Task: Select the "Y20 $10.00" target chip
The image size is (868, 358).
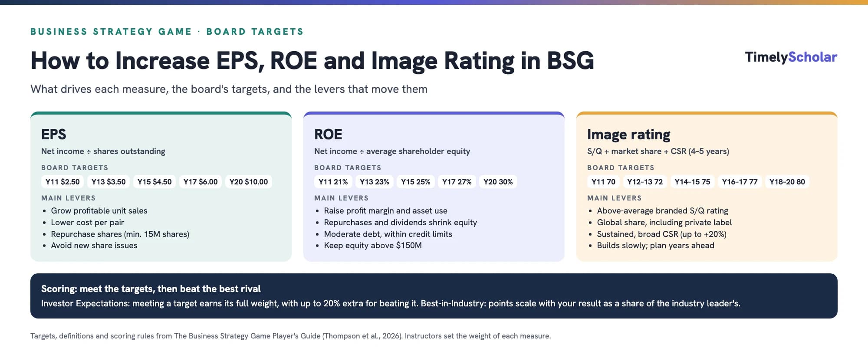Action: coord(249,182)
